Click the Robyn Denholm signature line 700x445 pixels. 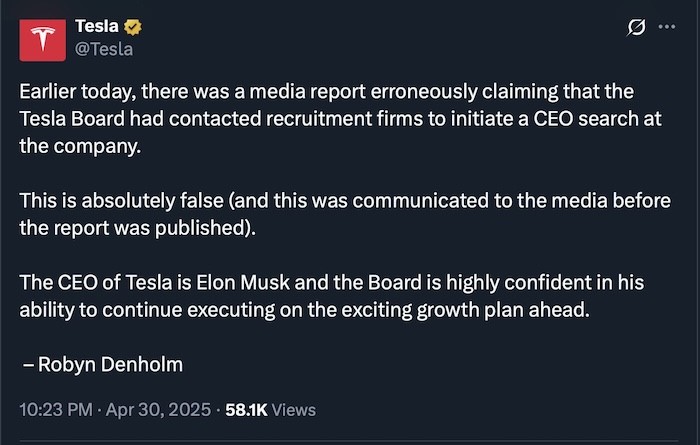[103, 364]
